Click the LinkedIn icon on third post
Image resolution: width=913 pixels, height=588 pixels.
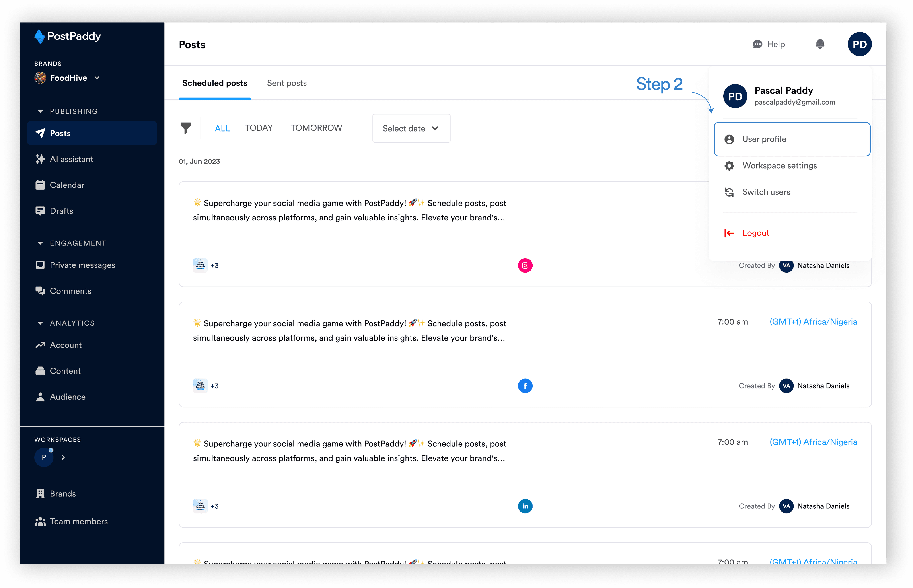tap(525, 506)
